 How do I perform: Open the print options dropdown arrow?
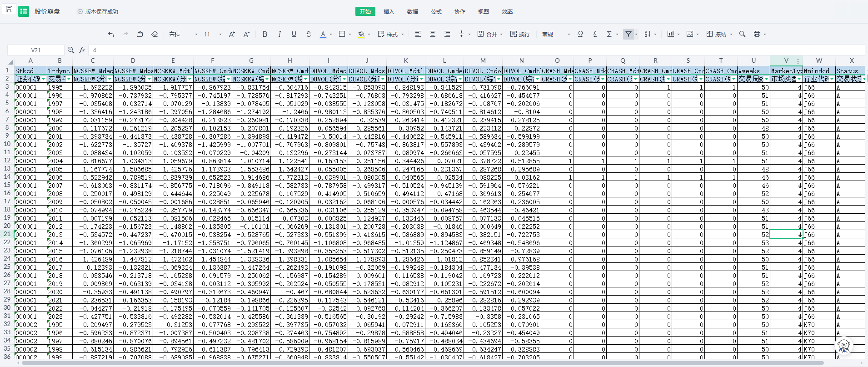click(765, 34)
